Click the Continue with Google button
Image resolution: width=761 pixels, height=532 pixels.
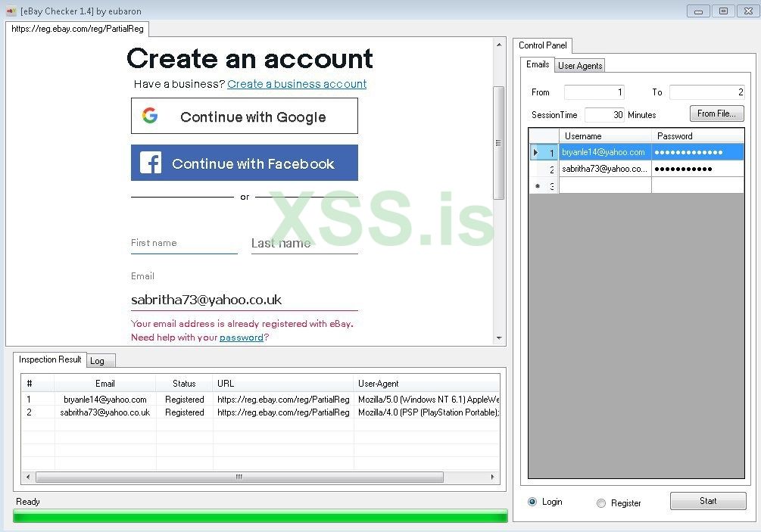pyautogui.click(x=245, y=116)
